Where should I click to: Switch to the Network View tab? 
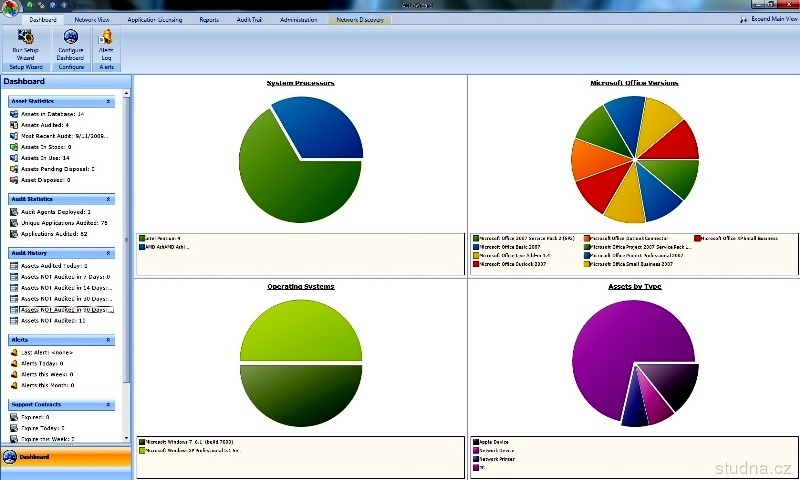coord(92,19)
